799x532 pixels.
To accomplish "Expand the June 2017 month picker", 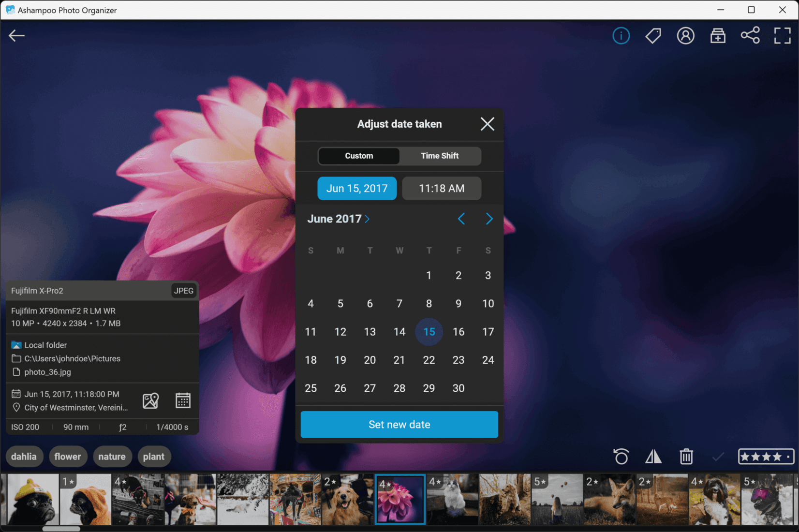I will coord(339,219).
